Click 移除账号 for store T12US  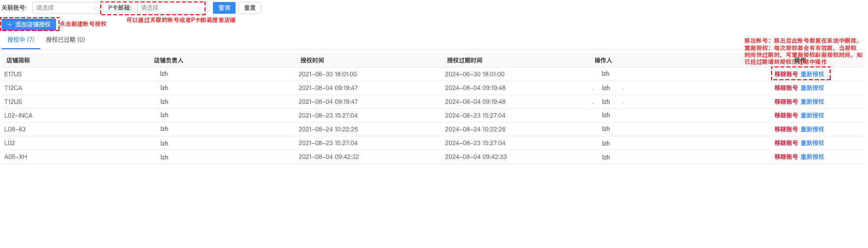786,102
